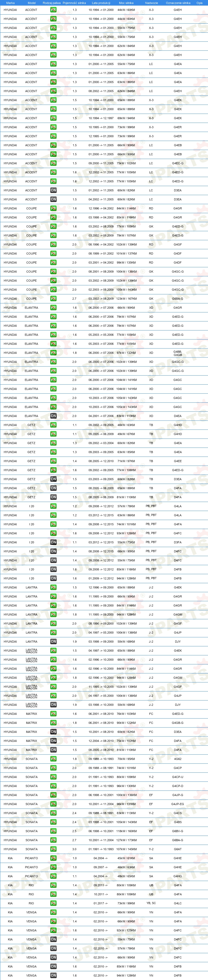Click petrol icon in PICANTO 45kW / 61KM row
Viewport: 208px width, 980px height.
click(x=53, y=858)
